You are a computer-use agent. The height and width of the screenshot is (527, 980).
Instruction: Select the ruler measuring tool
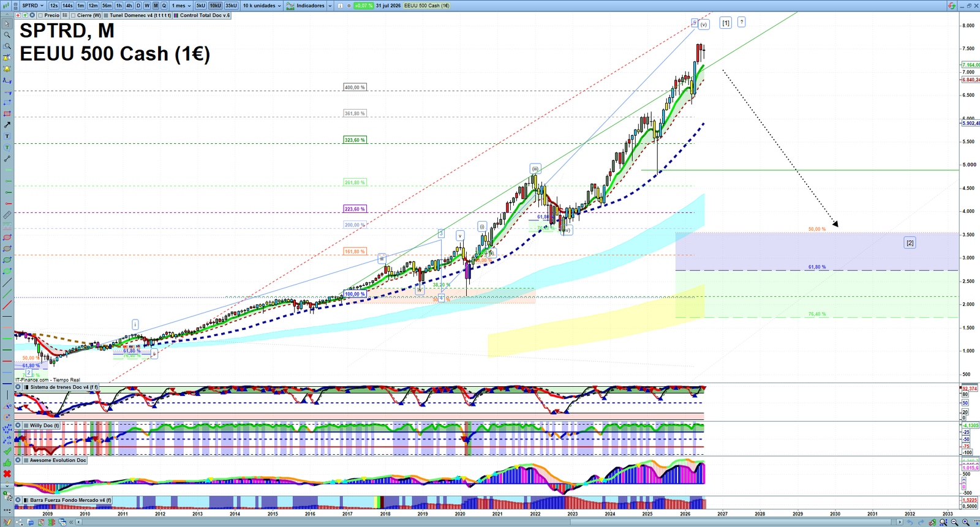tap(7, 214)
